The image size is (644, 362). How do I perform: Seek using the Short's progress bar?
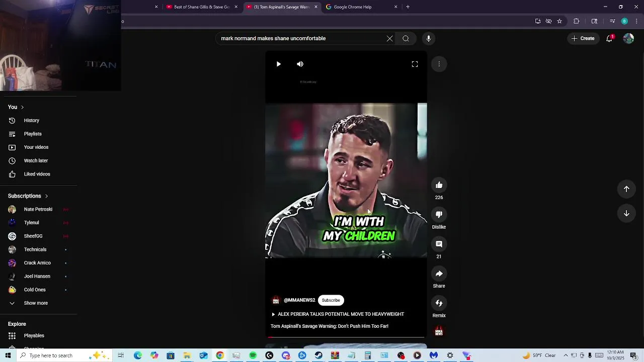[x=346, y=337]
